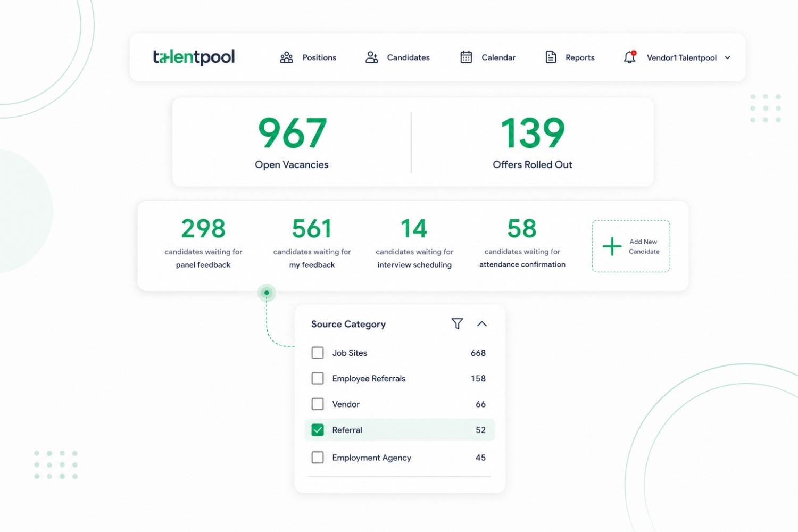Check the Vendor checkbox
This screenshot has width=798, height=532.
pyautogui.click(x=318, y=404)
